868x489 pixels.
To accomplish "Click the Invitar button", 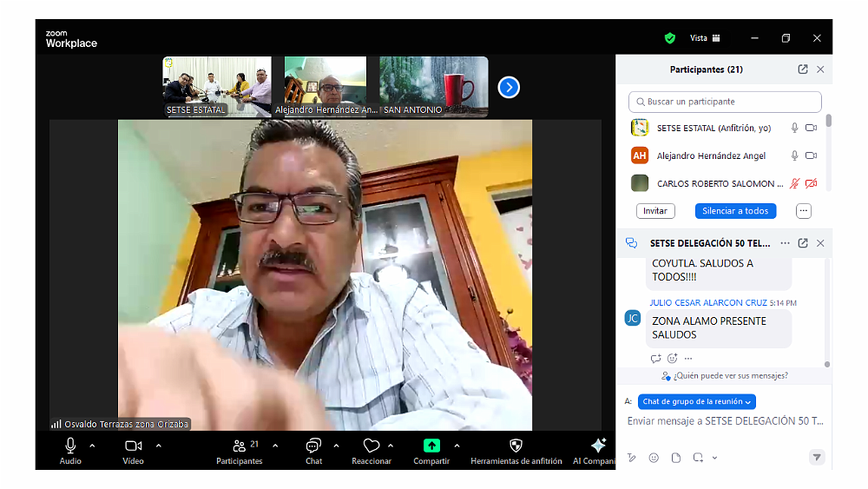I will (655, 211).
